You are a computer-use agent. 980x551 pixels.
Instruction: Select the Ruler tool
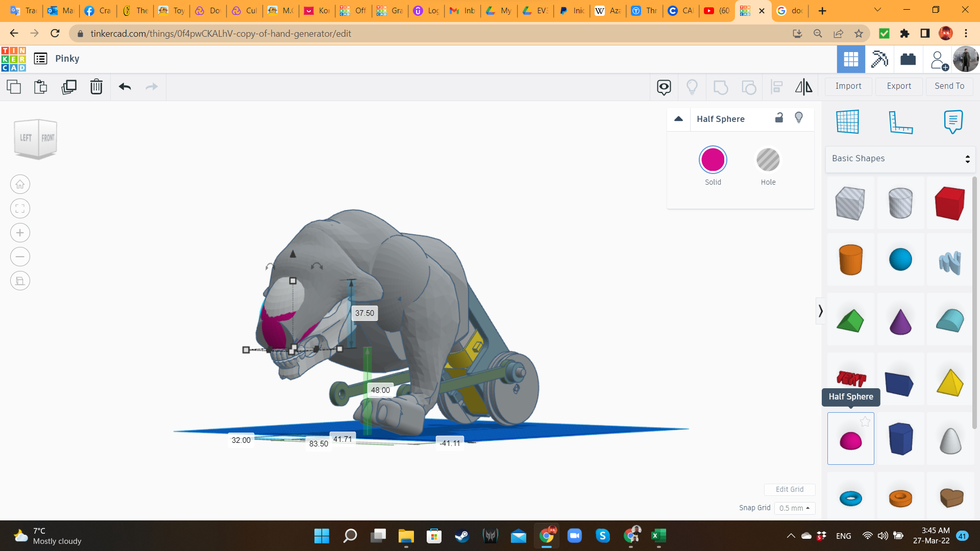pyautogui.click(x=900, y=122)
